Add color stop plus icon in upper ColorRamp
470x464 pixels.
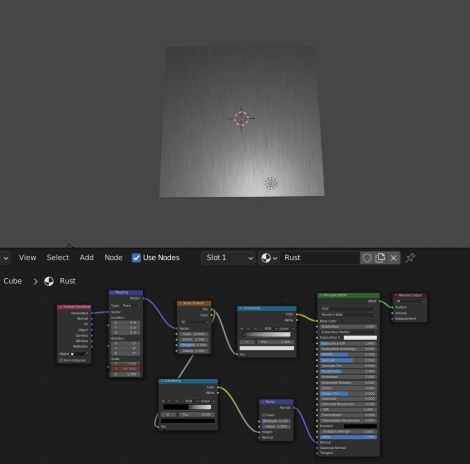(242, 329)
